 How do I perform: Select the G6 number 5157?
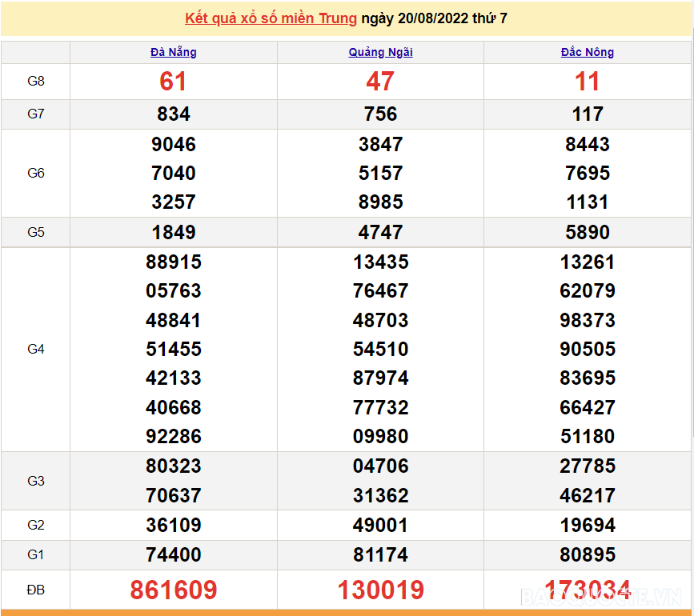coord(380,174)
